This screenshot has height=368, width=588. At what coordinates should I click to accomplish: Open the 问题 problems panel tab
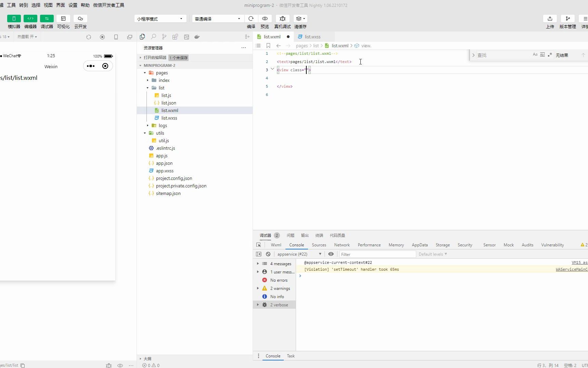[x=291, y=235]
